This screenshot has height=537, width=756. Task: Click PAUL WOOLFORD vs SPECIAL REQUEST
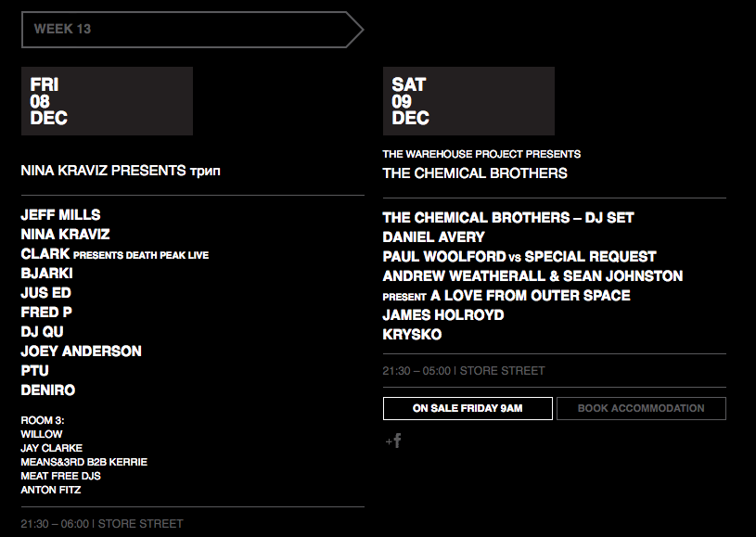click(x=519, y=257)
